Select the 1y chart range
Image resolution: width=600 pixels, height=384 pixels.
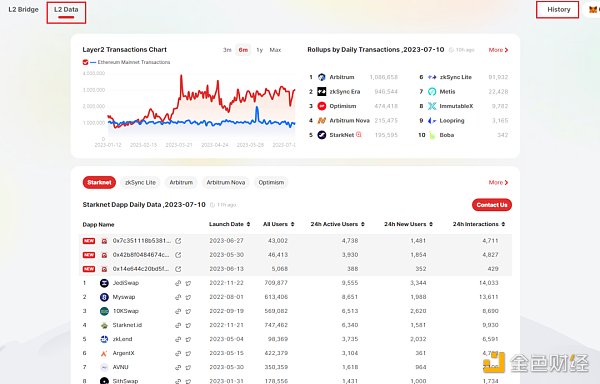coord(259,50)
